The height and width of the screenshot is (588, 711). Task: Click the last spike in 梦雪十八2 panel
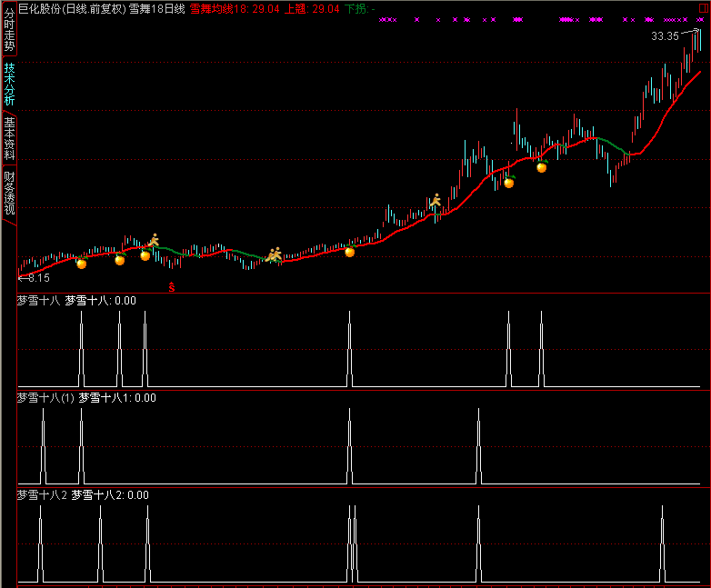(x=663, y=543)
